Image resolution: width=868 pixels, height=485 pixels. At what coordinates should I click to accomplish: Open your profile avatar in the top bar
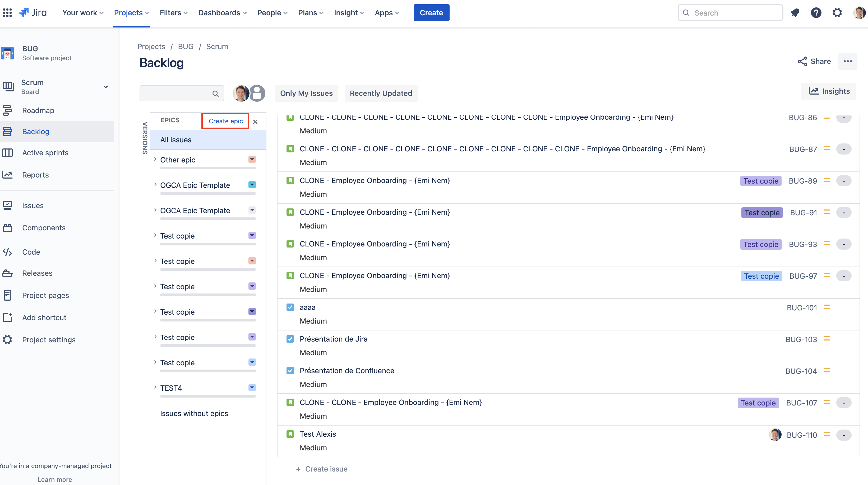859,12
